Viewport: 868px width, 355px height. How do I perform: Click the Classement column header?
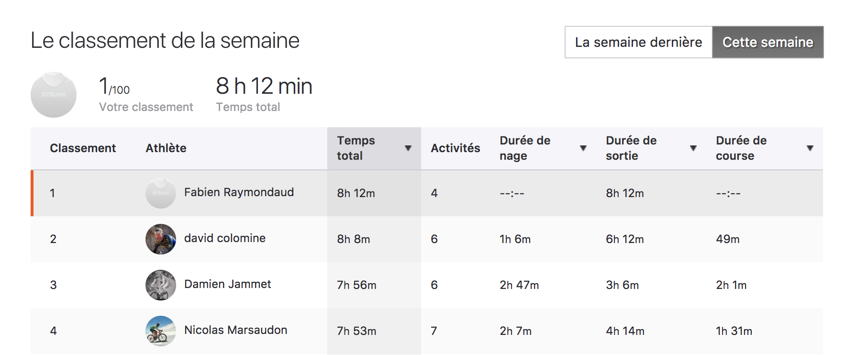pos(83,148)
